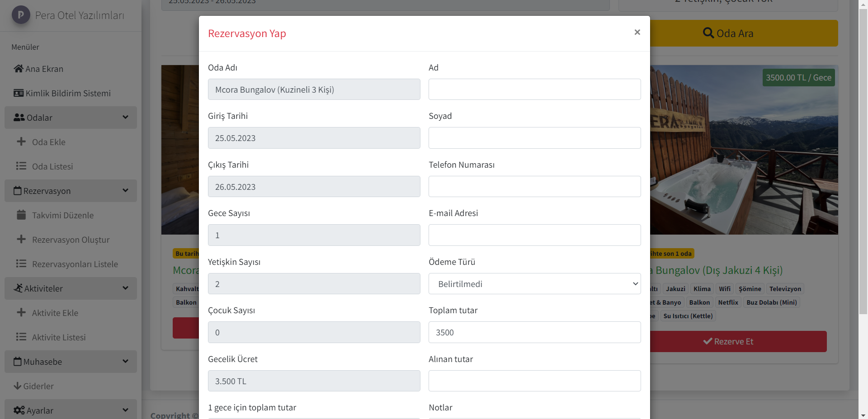Close the Rezervasyon Yap dialog
Viewport: 868px width, 419px height.
point(637,32)
